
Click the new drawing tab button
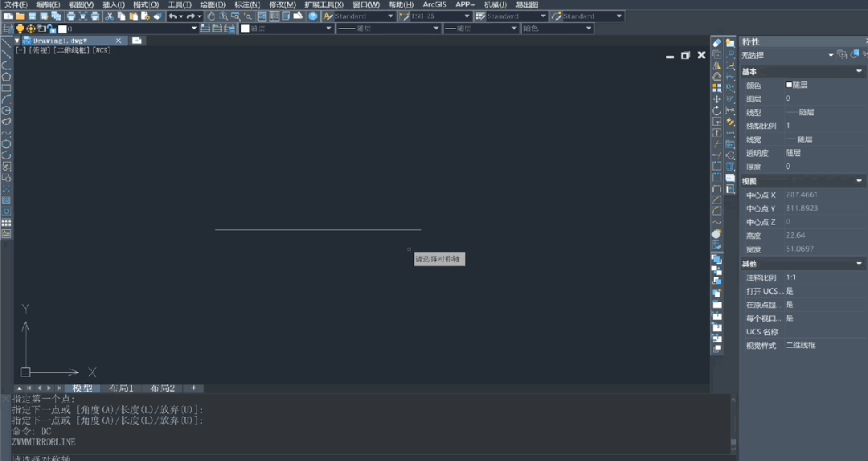[137, 40]
